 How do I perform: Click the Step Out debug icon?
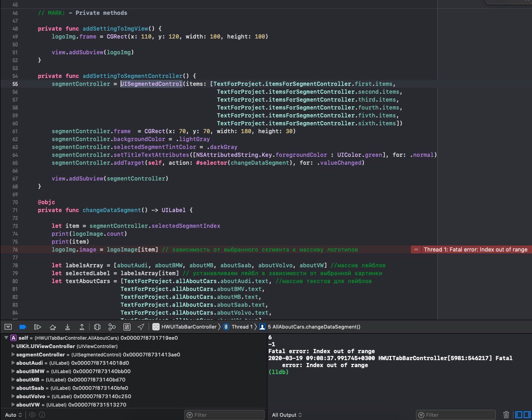[x=82, y=327]
